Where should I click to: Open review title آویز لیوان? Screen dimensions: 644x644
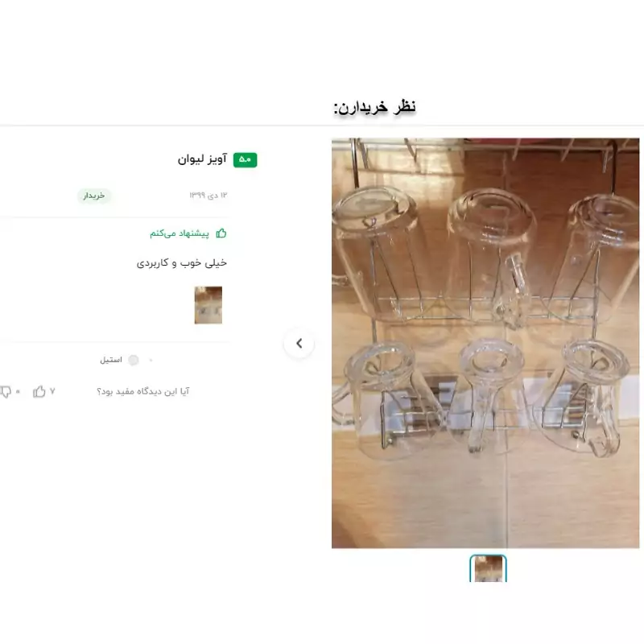(x=202, y=159)
